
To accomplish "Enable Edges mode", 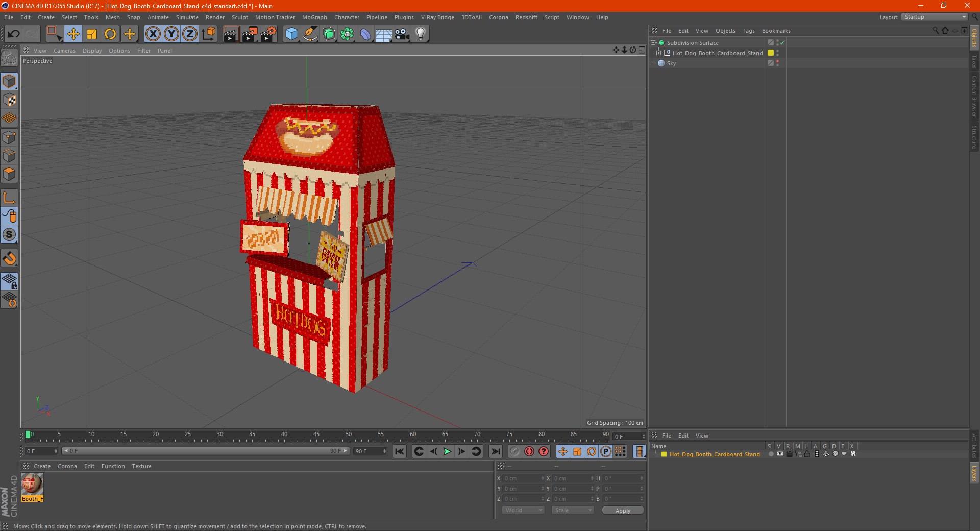I will pyautogui.click(x=9, y=156).
